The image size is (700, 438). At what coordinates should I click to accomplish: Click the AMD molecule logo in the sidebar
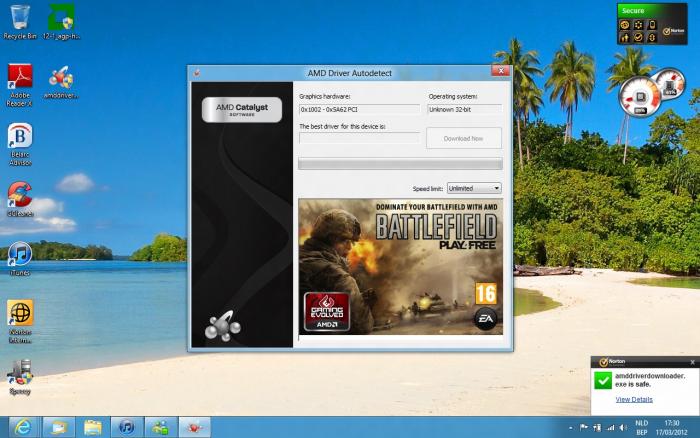(x=222, y=326)
